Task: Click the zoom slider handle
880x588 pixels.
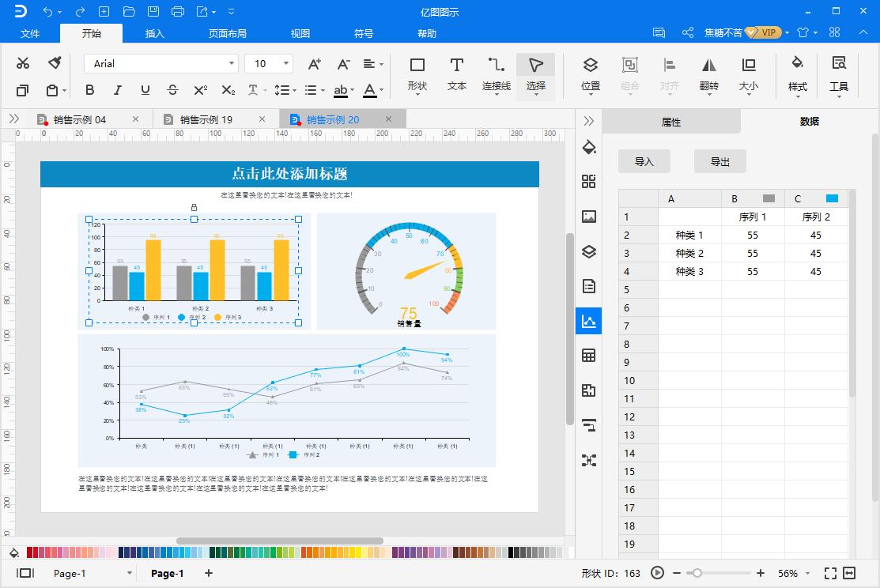Action: click(x=697, y=573)
